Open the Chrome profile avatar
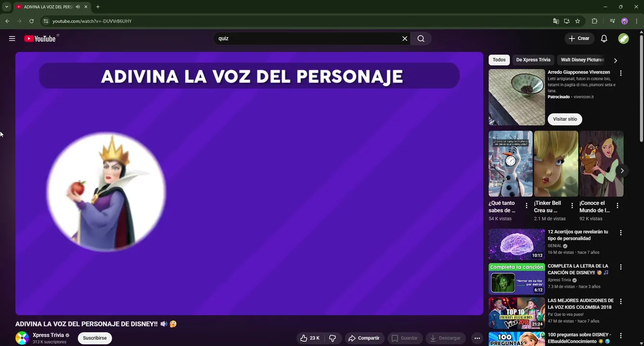Screen dimensions: 644x346 624,21
